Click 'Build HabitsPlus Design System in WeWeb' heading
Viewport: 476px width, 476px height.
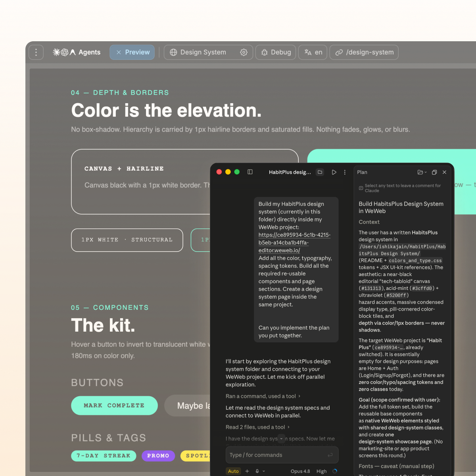pyautogui.click(x=401, y=207)
